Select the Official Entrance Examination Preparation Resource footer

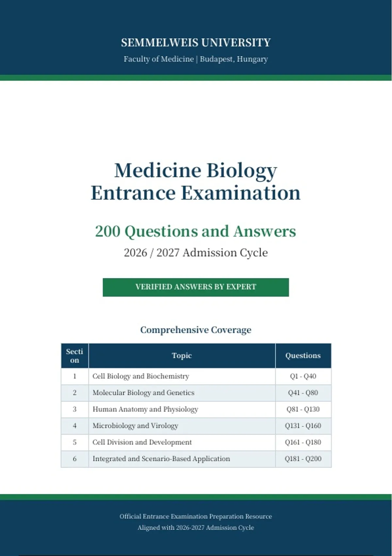[196, 516]
